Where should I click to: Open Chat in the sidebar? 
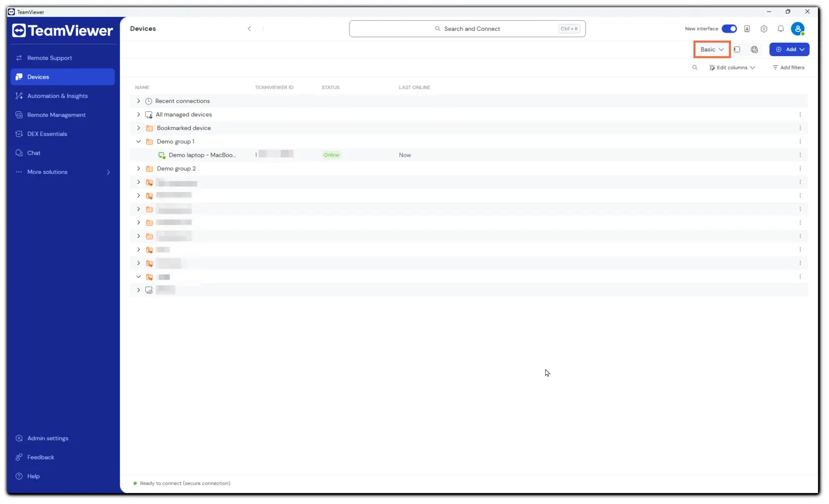(63, 153)
